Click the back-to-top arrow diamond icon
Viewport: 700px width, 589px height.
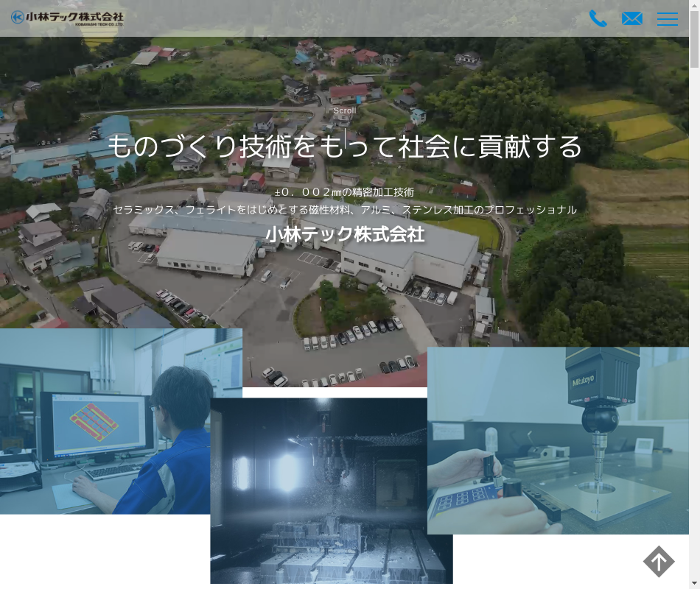(x=659, y=562)
